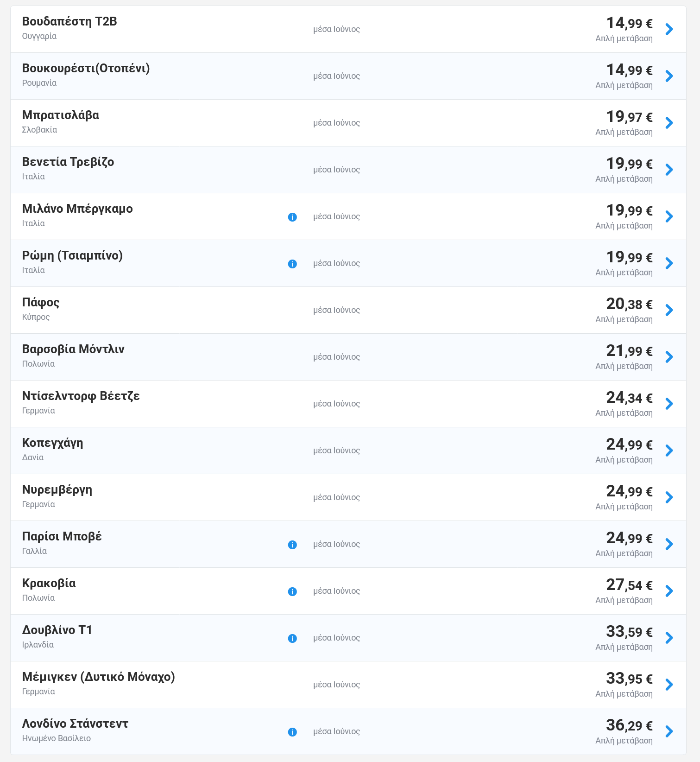The height and width of the screenshot is (762, 700).
Task: Select the Μπρατισλάβα destination
Action: click(x=348, y=123)
